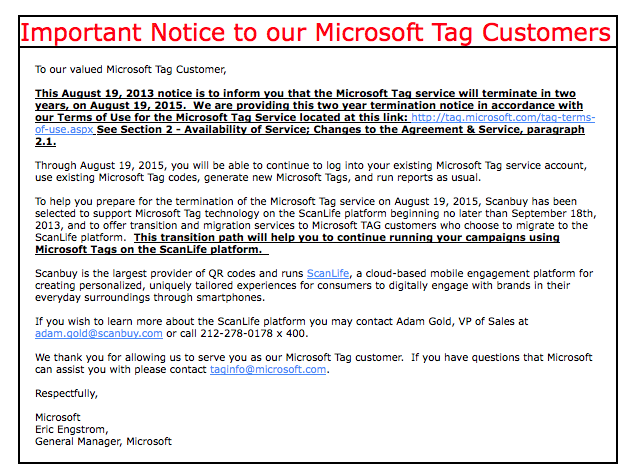Image resolution: width=631 pixels, height=468 pixels.
Task: Click the 'Respectfully,' closing line
Action: coord(66,394)
